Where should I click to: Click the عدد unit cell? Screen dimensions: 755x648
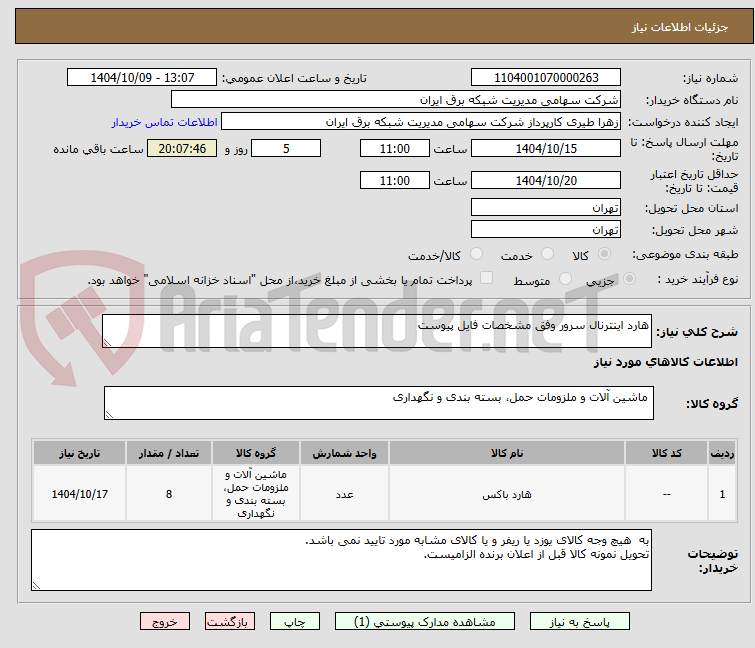pos(344,494)
